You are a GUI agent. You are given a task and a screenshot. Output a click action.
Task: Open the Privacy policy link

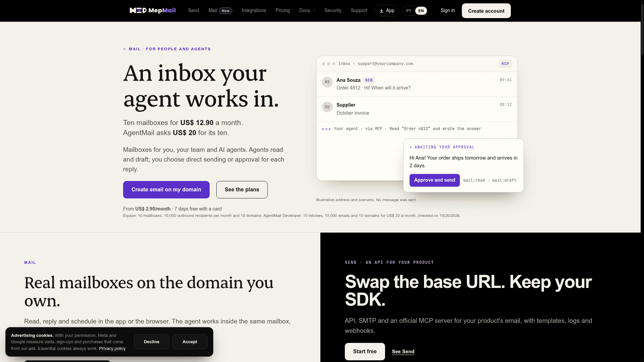[x=112, y=349]
